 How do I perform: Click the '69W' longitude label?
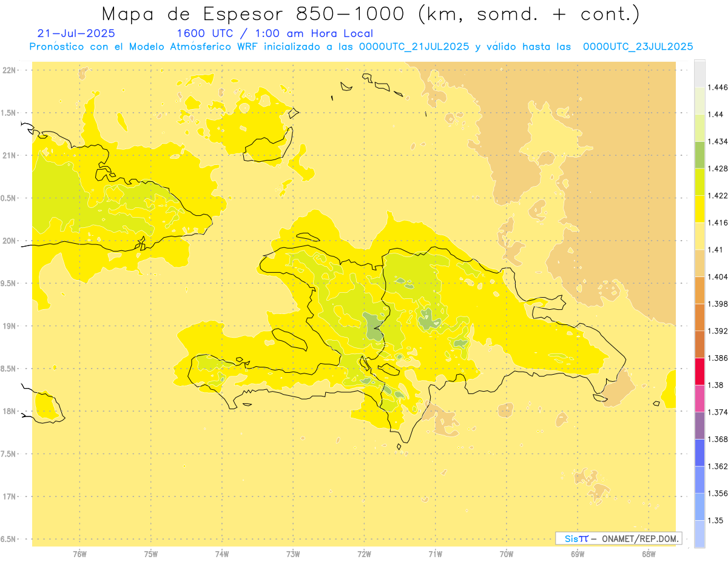tap(578, 554)
